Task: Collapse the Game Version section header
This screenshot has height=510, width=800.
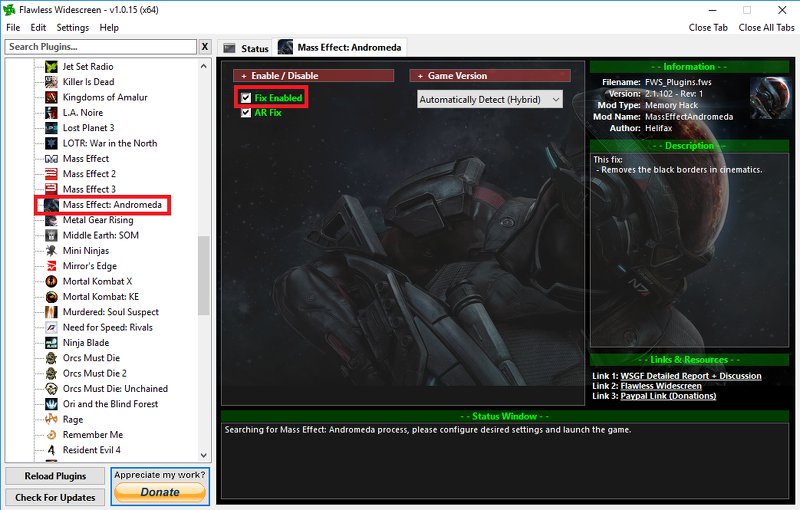Action: (489, 76)
